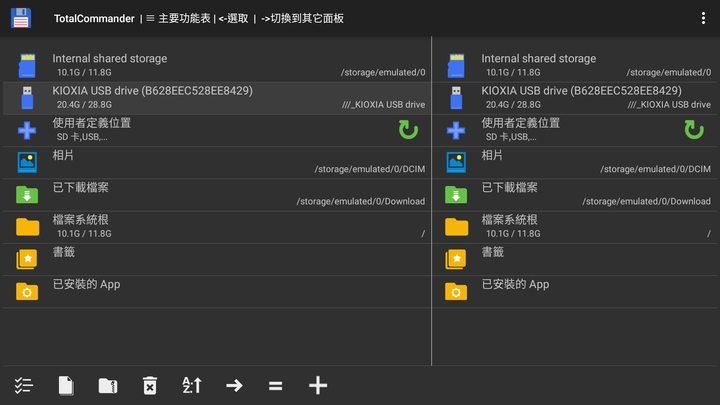The height and width of the screenshot is (405, 720).
Task: Tap the photos picture icon in left panel
Action: 27,162
